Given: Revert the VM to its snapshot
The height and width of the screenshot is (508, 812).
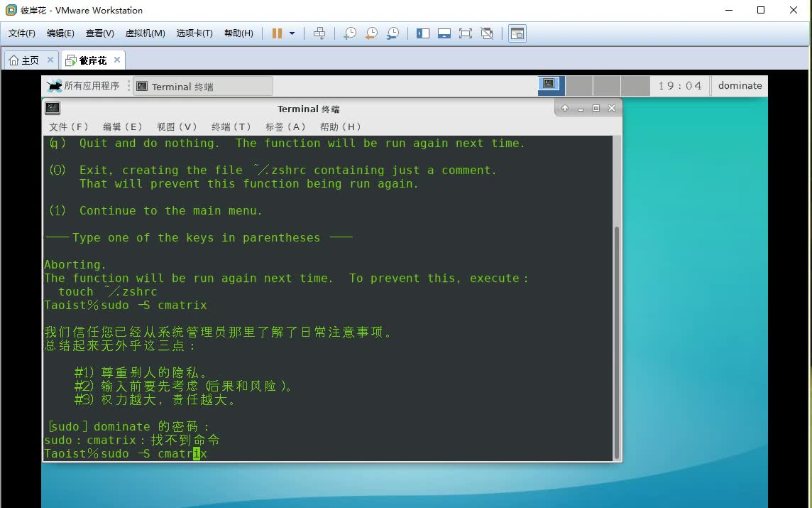Looking at the screenshot, I should point(371,33).
